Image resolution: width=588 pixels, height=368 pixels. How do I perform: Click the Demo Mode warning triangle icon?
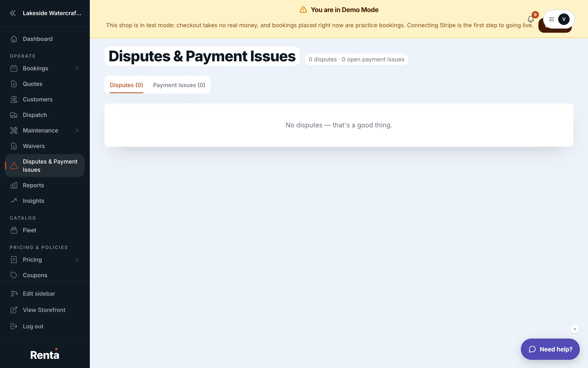pyautogui.click(x=303, y=10)
